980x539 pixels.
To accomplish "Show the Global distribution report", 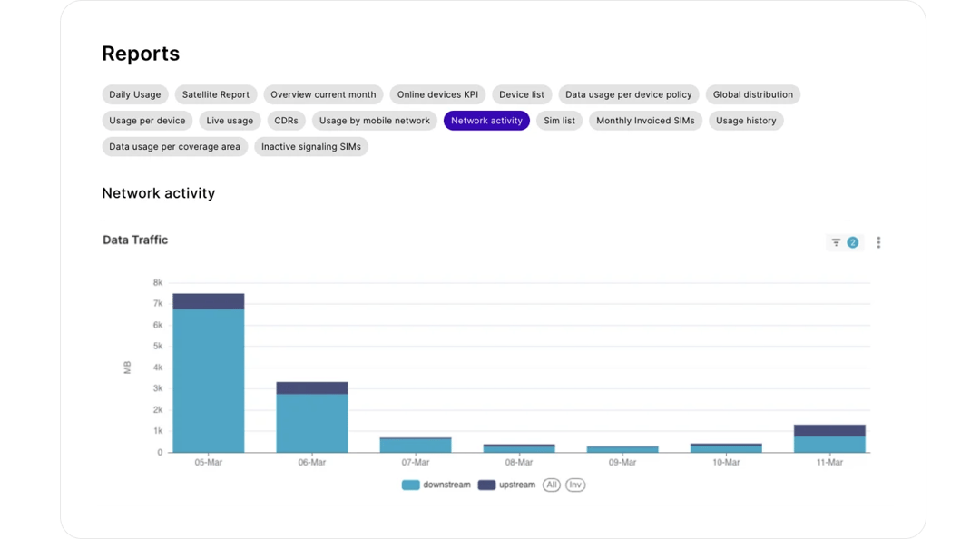I will 752,94.
